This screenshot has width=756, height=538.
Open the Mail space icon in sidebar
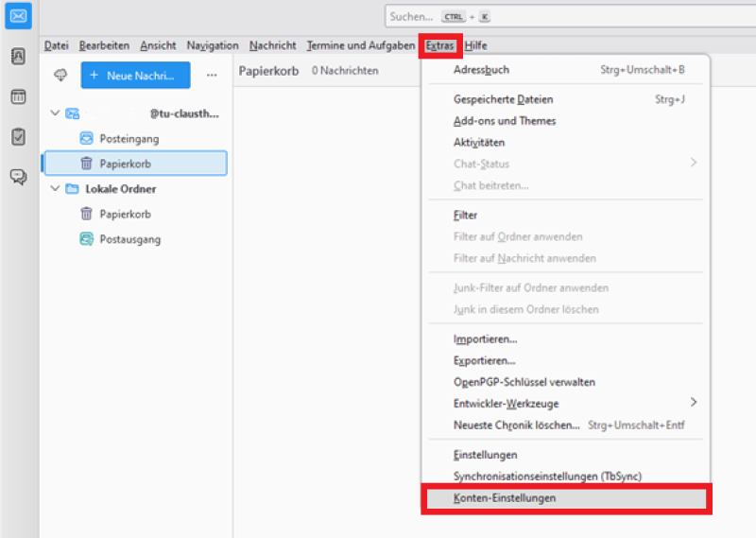click(18, 15)
